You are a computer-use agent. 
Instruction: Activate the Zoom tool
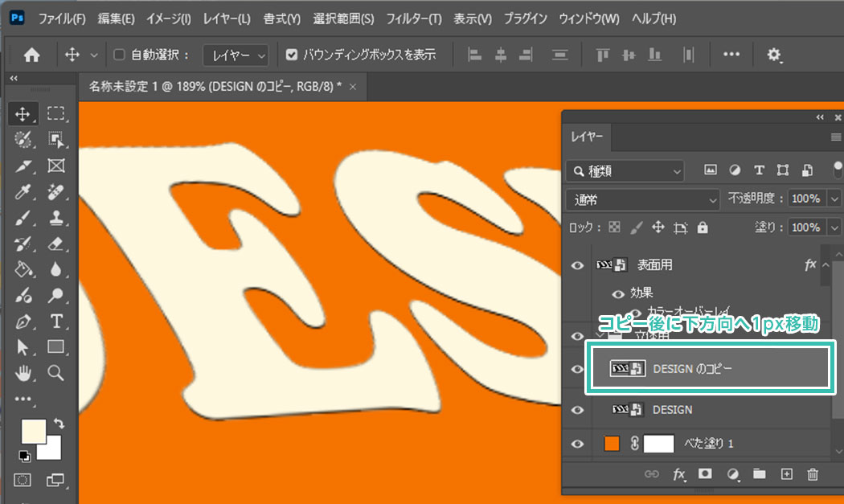pos(56,373)
